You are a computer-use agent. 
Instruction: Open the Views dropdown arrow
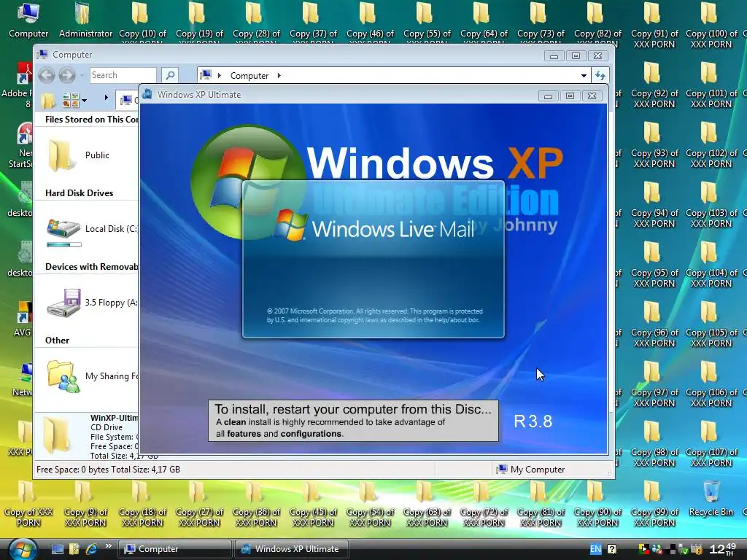(85, 101)
